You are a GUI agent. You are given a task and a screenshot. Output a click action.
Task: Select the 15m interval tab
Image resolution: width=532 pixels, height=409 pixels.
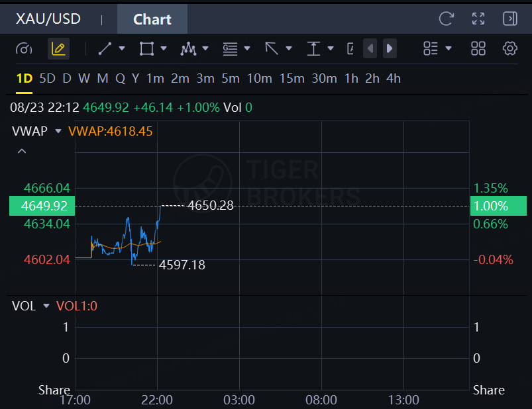292,79
